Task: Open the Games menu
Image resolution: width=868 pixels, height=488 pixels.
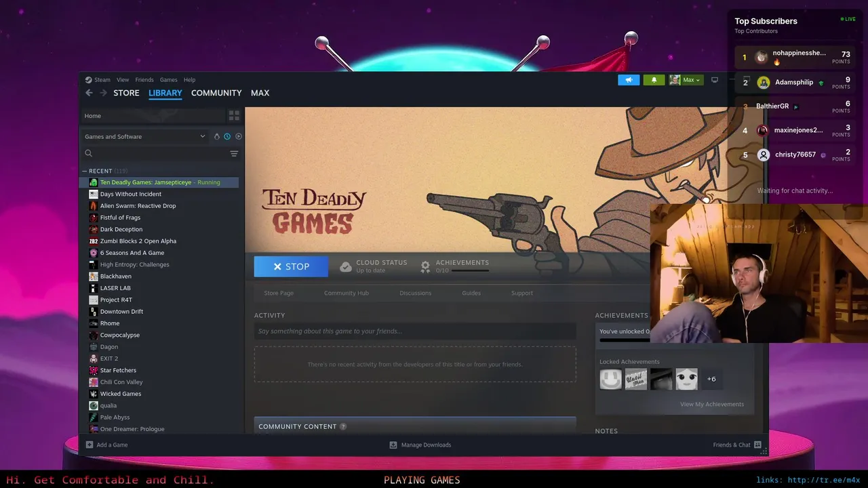Action: tap(169, 80)
